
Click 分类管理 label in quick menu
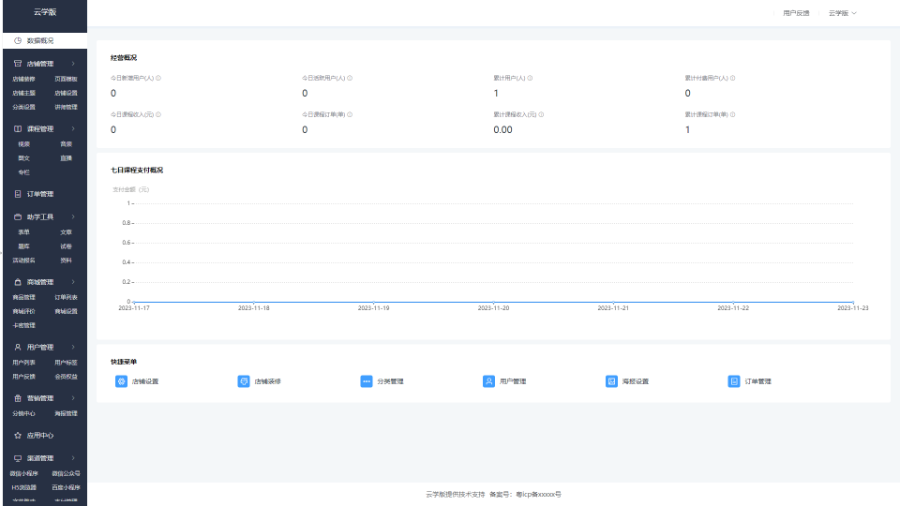(x=390, y=382)
